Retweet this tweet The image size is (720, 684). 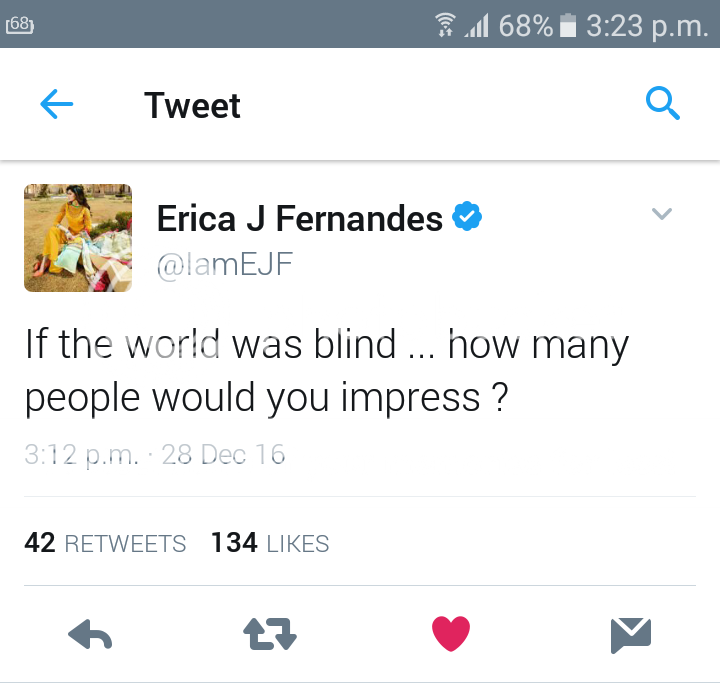pyautogui.click(x=270, y=632)
